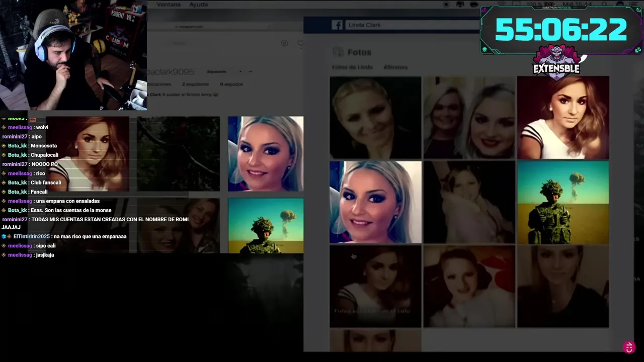
Task: Click the chat message "Bota_kk : Monsesota"
Action: [x=29, y=146]
